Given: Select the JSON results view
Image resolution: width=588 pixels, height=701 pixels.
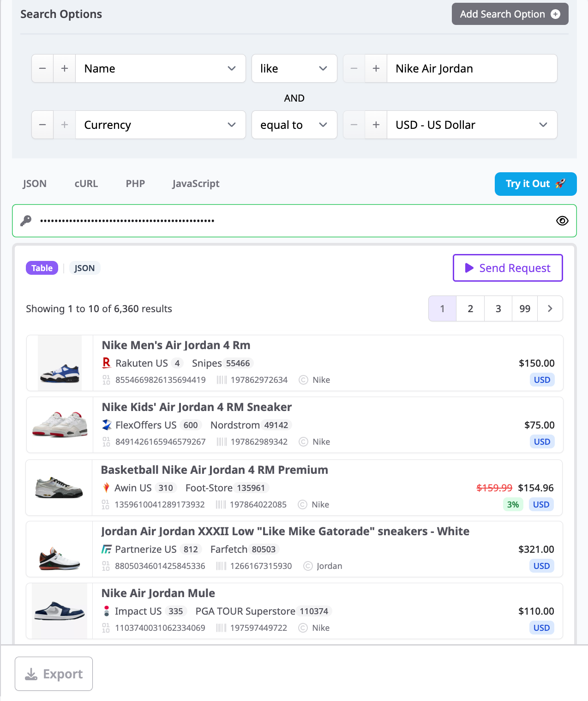Looking at the screenshot, I should point(84,268).
